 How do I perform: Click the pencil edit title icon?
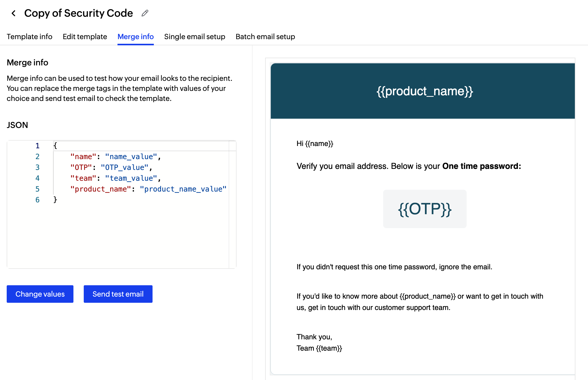click(145, 13)
